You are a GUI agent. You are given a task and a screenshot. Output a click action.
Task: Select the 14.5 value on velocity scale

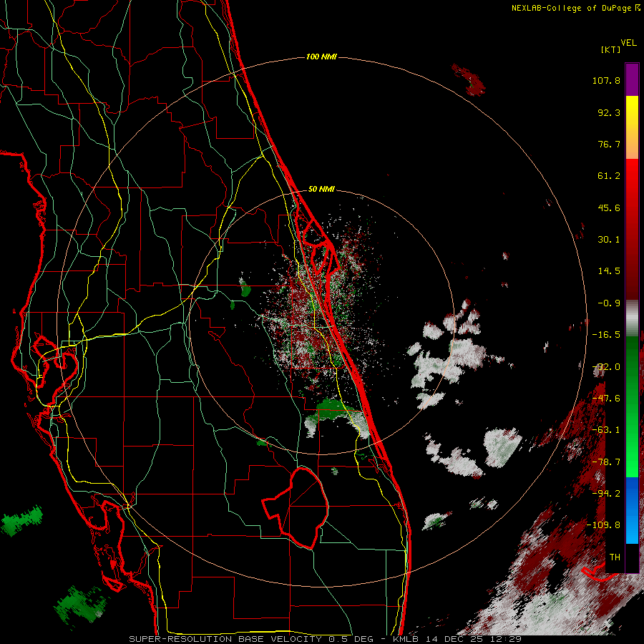click(609, 271)
